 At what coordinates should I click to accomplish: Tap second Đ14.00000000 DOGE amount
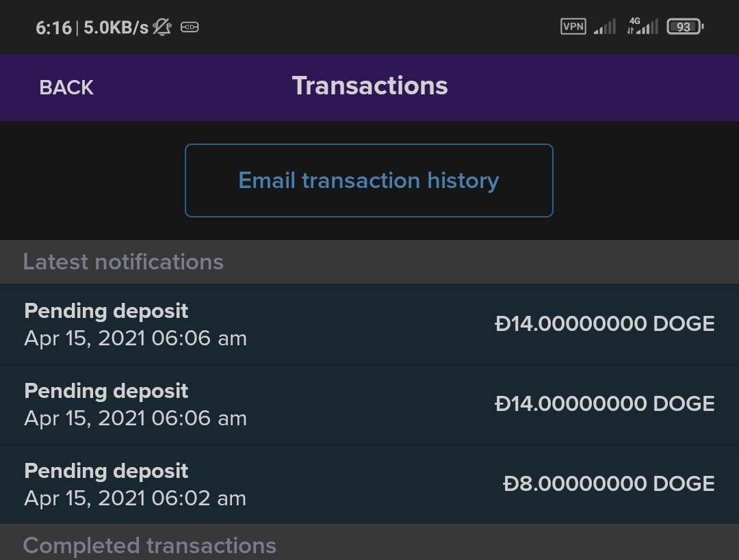pyautogui.click(x=605, y=403)
